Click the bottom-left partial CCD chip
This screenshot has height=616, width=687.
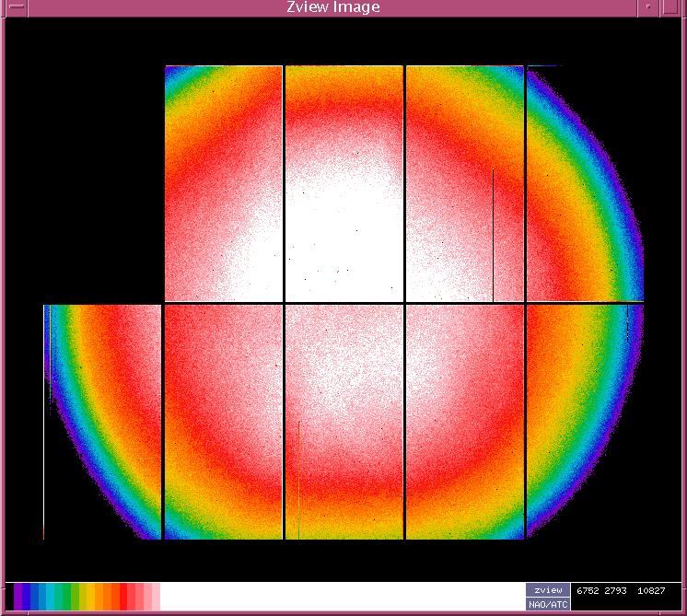point(103,422)
